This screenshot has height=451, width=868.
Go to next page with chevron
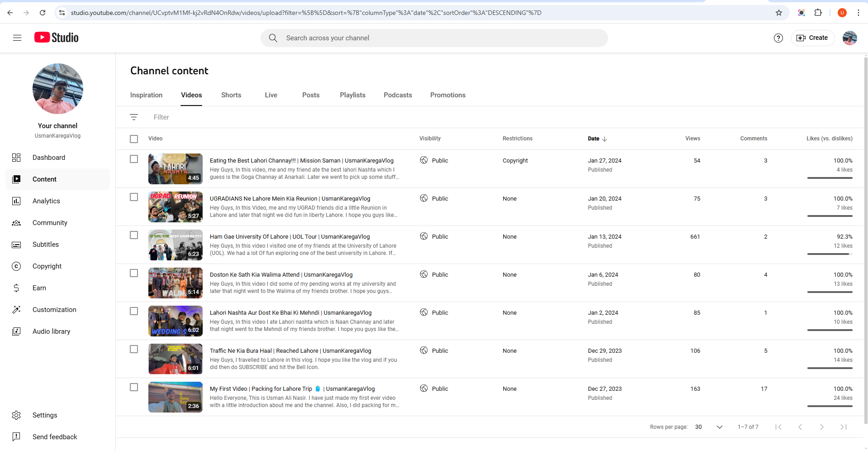pos(821,427)
